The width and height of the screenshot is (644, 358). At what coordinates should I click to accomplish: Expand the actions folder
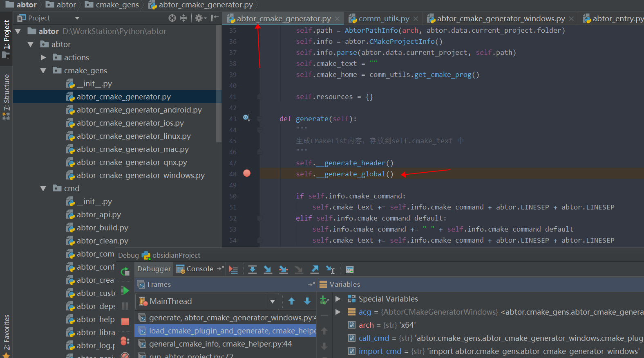pos(43,57)
